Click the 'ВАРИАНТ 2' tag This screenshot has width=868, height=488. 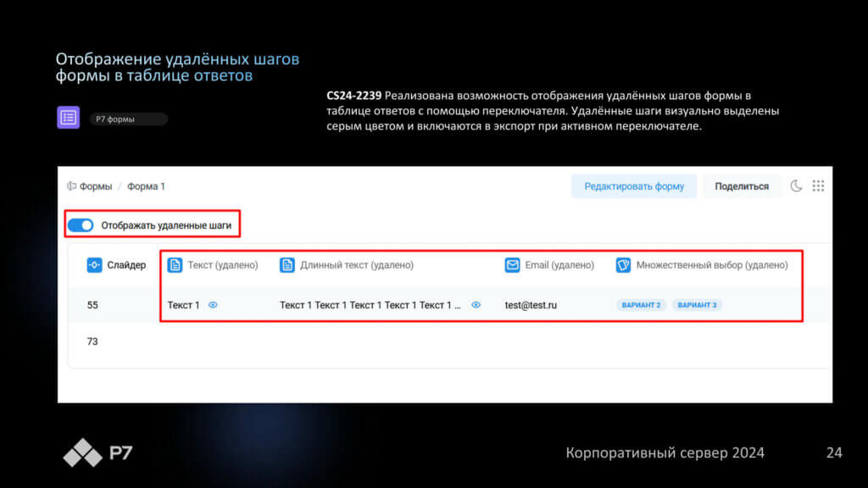(641, 305)
